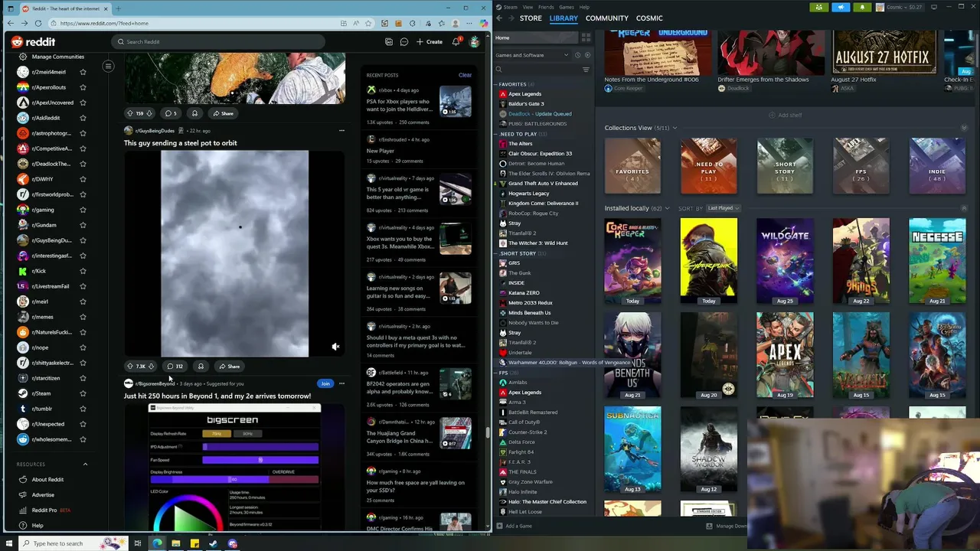Open Steam COSMIC profile tab
This screenshot has width=980, height=551.
(x=649, y=18)
